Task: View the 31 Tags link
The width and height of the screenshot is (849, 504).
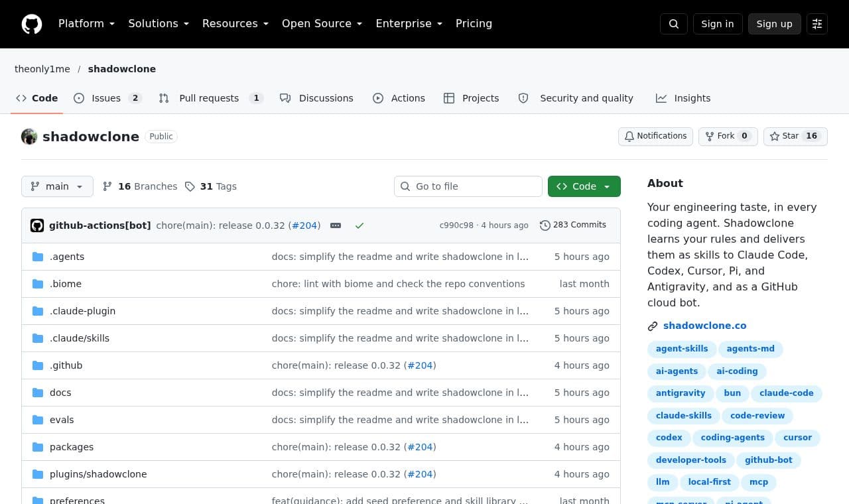Action: 210,186
